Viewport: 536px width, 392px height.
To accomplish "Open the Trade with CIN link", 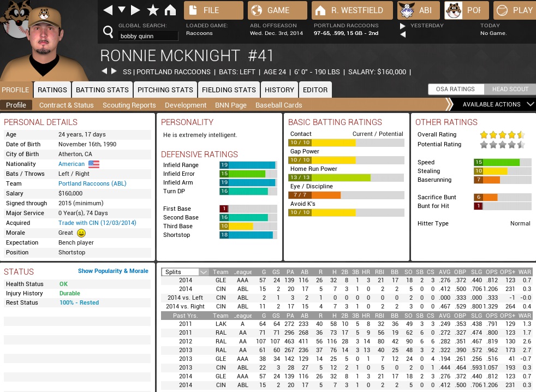I will point(97,223).
